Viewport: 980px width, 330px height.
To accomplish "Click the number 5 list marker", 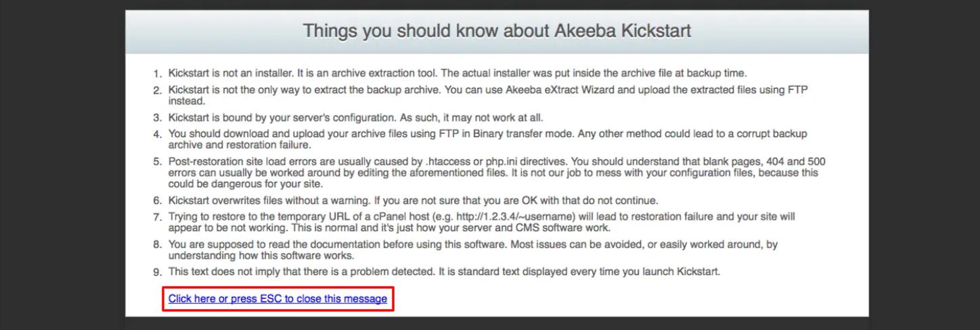I will click(157, 162).
